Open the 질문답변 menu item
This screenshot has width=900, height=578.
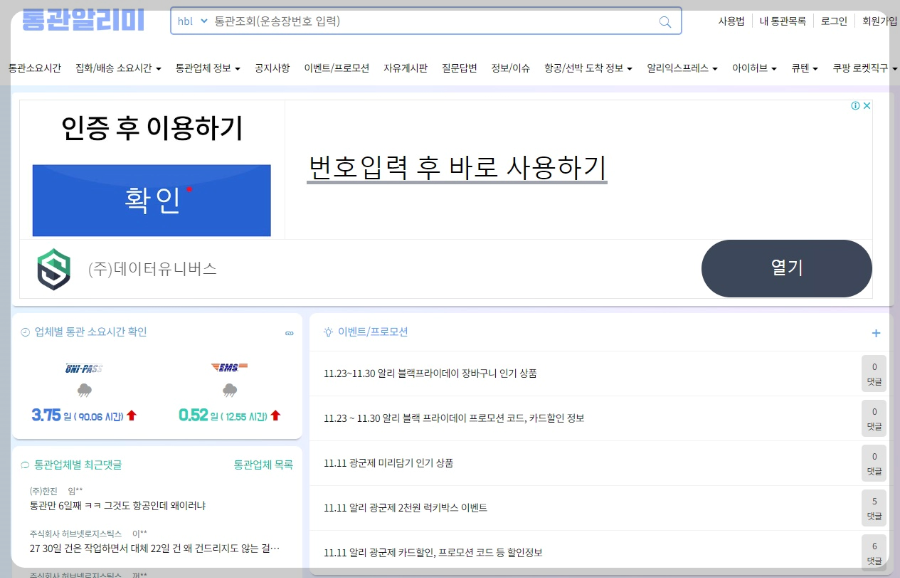[x=459, y=68]
